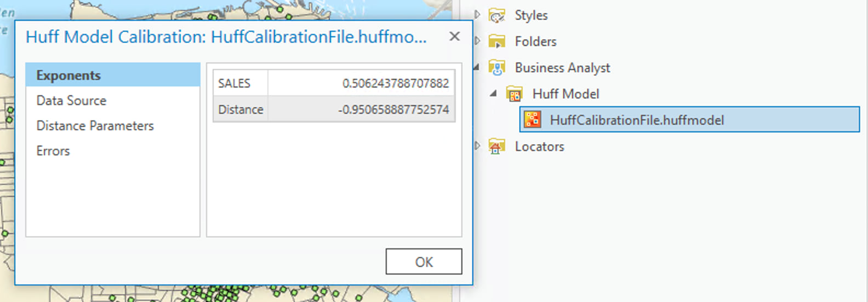Select the Distance exponent value cell
The height and width of the screenshot is (302, 868).
361,109
